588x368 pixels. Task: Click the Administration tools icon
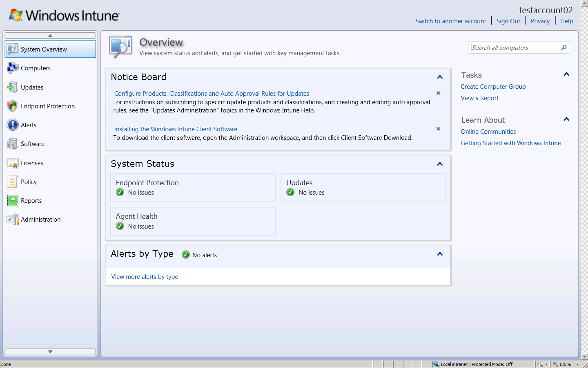tap(13, 219)
